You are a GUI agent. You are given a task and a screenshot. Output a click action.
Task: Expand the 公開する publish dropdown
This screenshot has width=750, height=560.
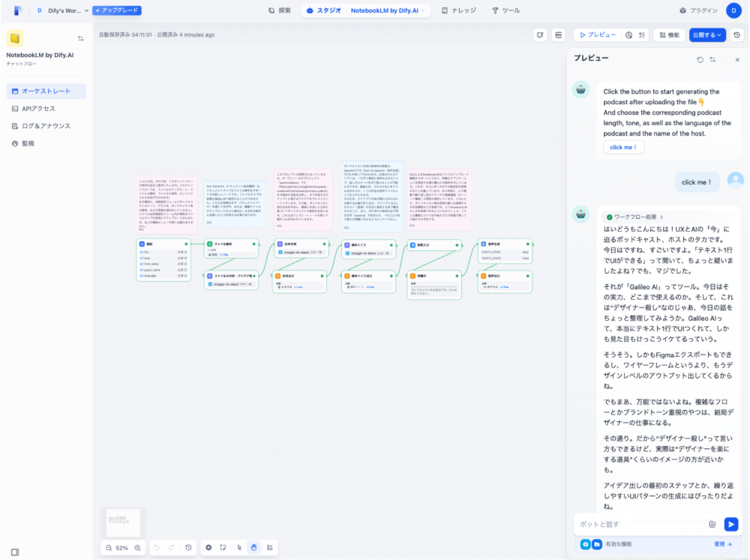click(709, 34)
